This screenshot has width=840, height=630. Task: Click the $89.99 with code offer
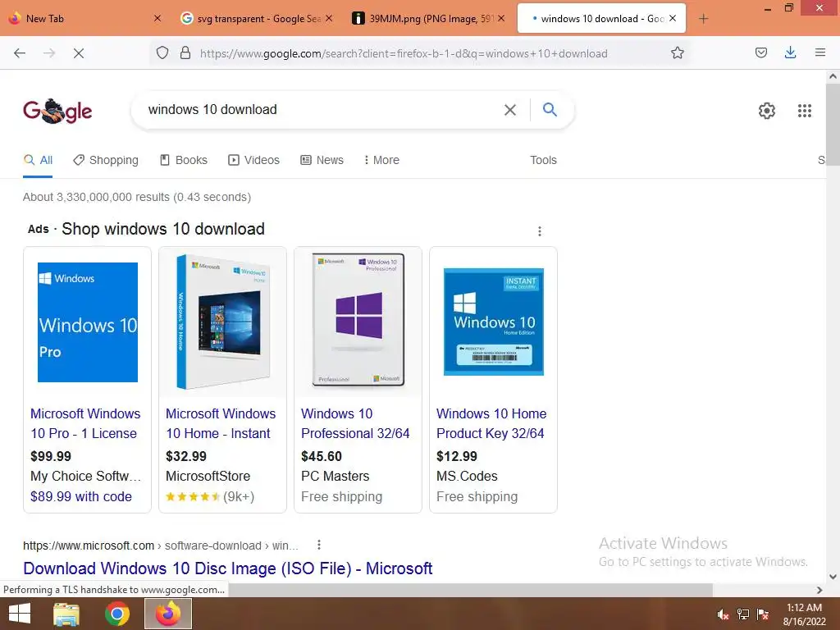(81, 496)
